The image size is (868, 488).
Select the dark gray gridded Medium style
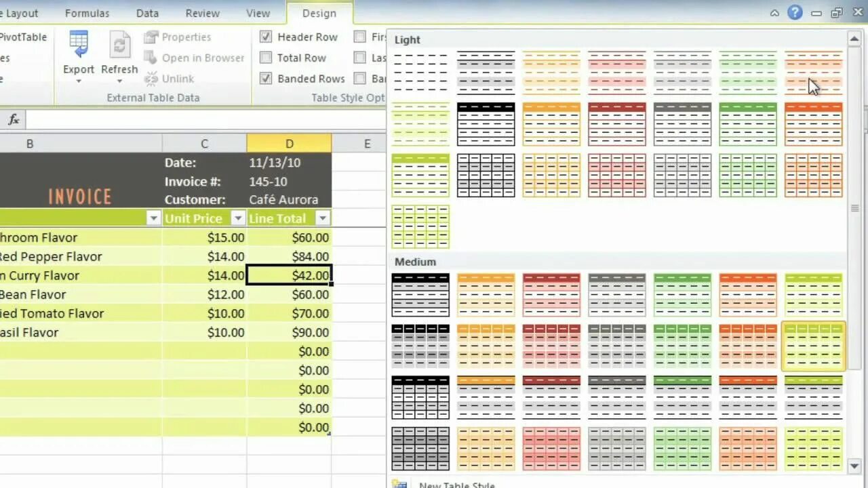click(x=420, y=449)
